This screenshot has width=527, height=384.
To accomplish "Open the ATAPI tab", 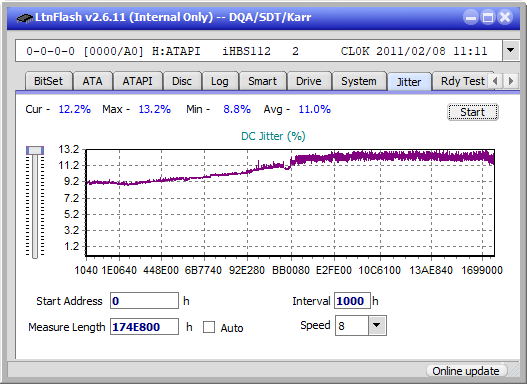I will pos(137,81).
